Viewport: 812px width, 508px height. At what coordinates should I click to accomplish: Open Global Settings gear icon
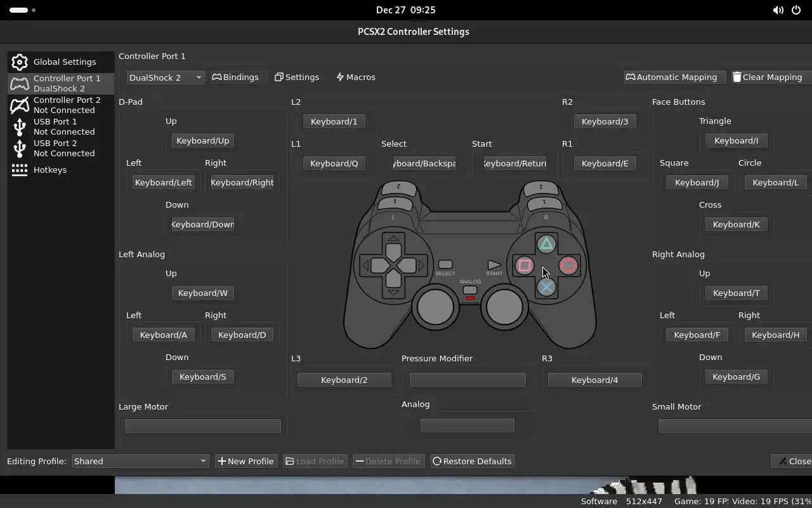20,62
